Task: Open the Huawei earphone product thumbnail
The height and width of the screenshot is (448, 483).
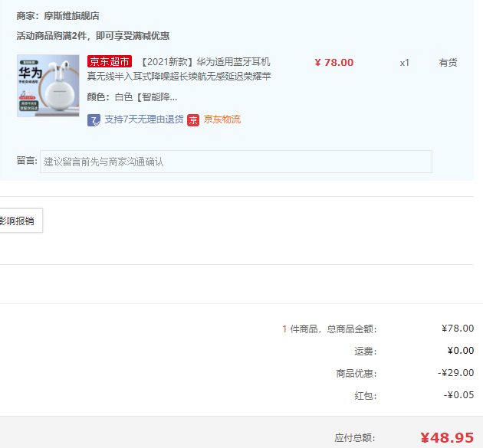Action: (48, 86)
